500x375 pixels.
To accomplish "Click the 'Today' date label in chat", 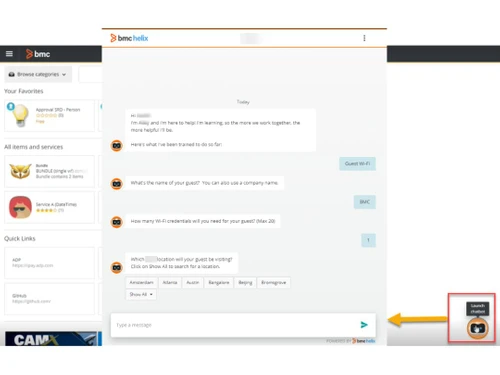I will click(243, 102).
